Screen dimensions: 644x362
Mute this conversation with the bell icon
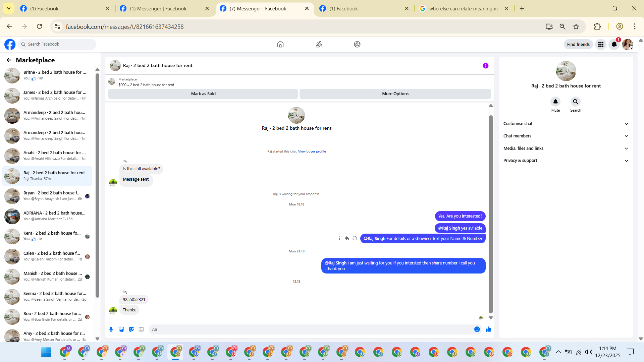tap(555, 102)
